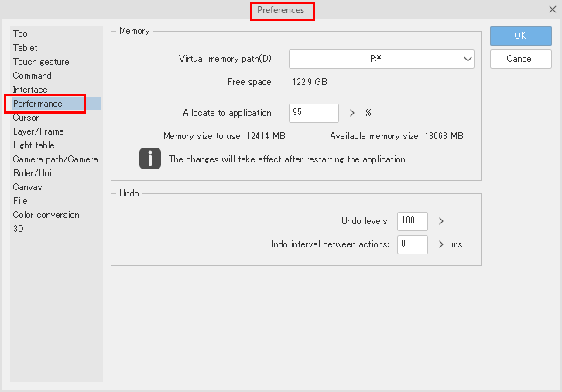Click the Undo levels input field
The width and height of the screenshot is (562, 392).
[412, 221]
